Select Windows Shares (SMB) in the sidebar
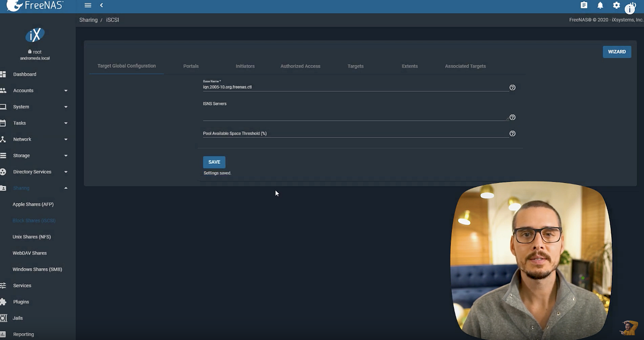The image size is (644, 340). pyautogui.click(x=36, y=269)
